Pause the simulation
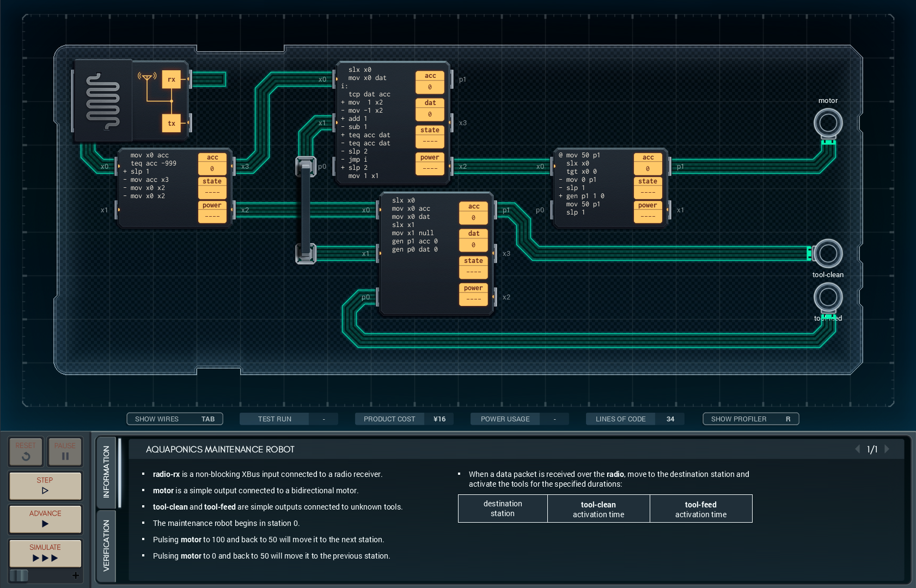 click(65, 451)
